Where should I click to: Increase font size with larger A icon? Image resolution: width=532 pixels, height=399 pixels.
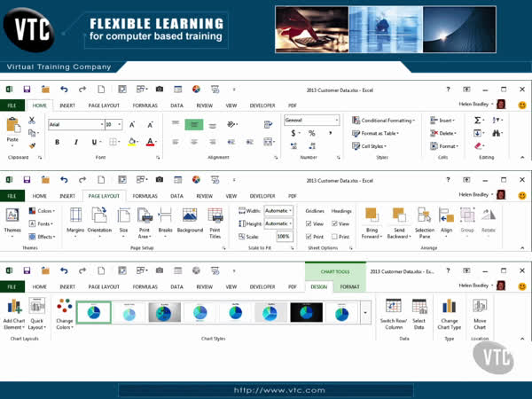132,124
